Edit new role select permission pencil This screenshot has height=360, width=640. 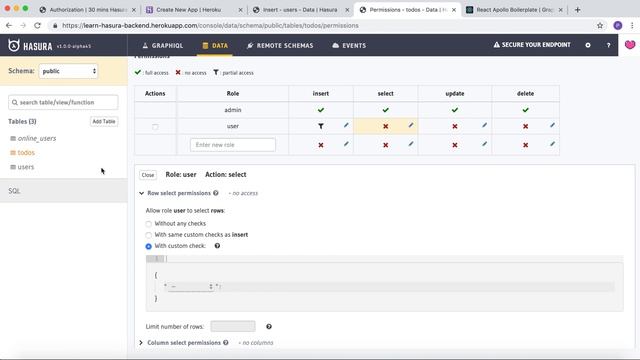click(411, 144)
